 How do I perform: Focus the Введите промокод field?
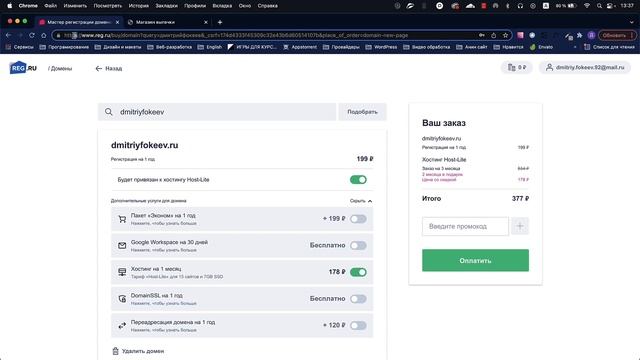pos(465,226)
